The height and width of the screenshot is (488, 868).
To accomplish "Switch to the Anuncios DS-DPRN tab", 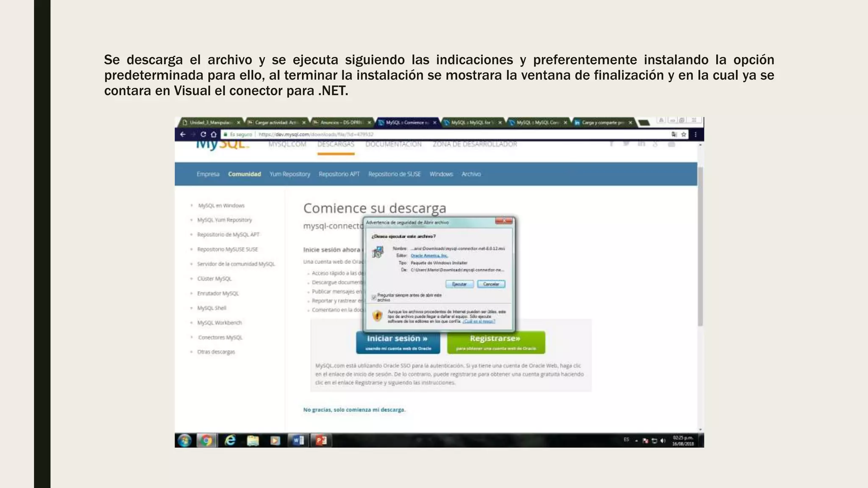I will (x=342, y=122).
